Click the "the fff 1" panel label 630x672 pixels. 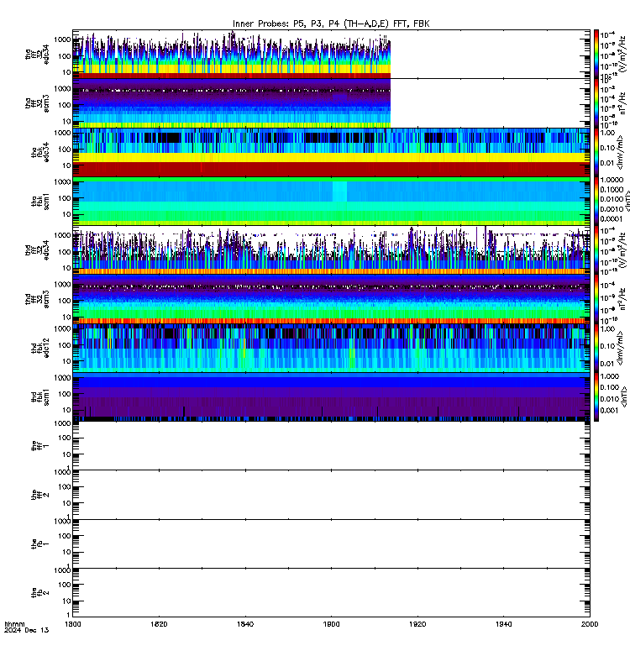click(x=40, y=446)
